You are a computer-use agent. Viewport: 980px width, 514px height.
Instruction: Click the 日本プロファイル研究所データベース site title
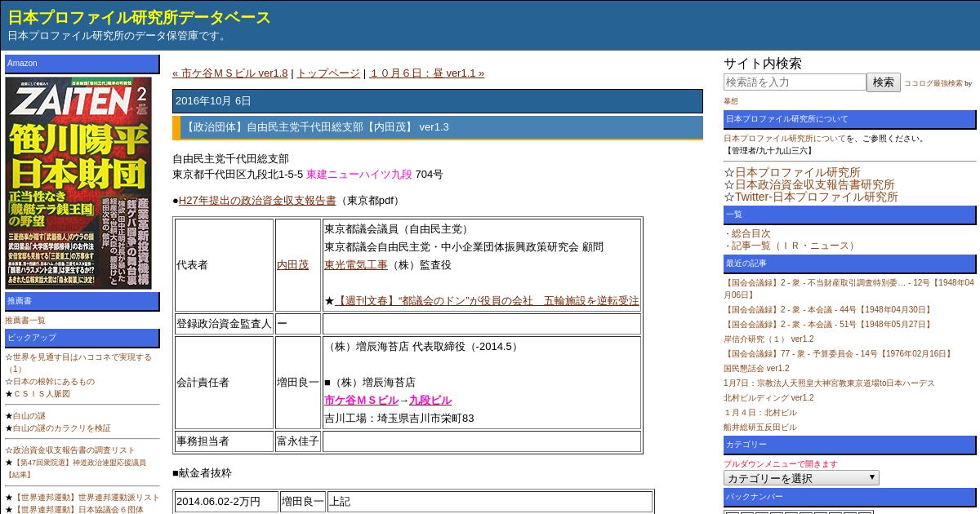tap(139, 17)
